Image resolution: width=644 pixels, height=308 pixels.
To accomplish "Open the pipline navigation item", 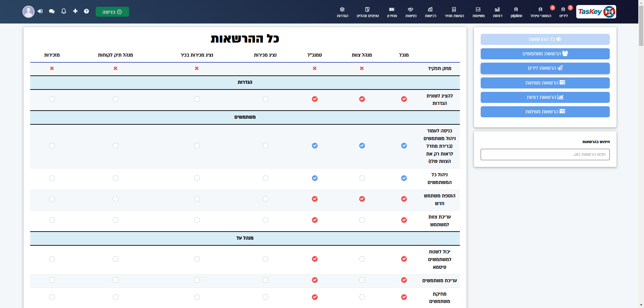I will coord(516,12).
